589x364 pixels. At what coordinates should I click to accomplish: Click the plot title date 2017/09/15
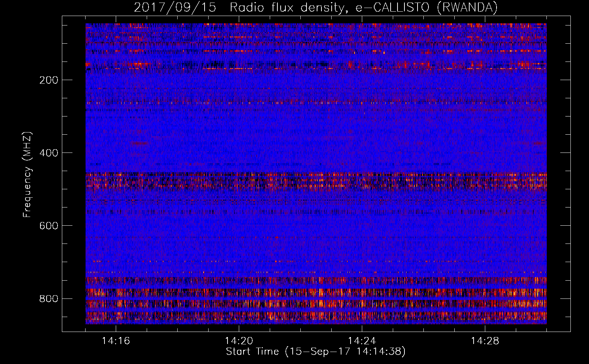tap(175, 8)
